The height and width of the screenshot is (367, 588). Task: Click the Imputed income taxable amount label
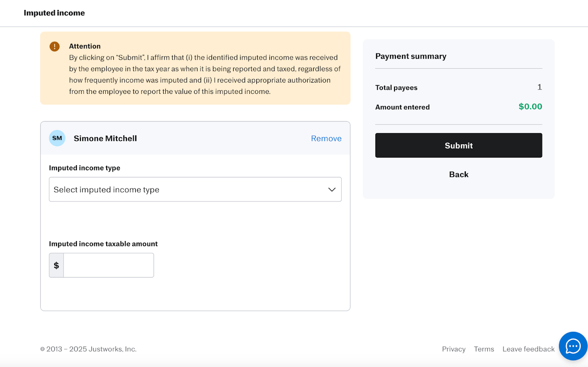click(x=103, y=244)
